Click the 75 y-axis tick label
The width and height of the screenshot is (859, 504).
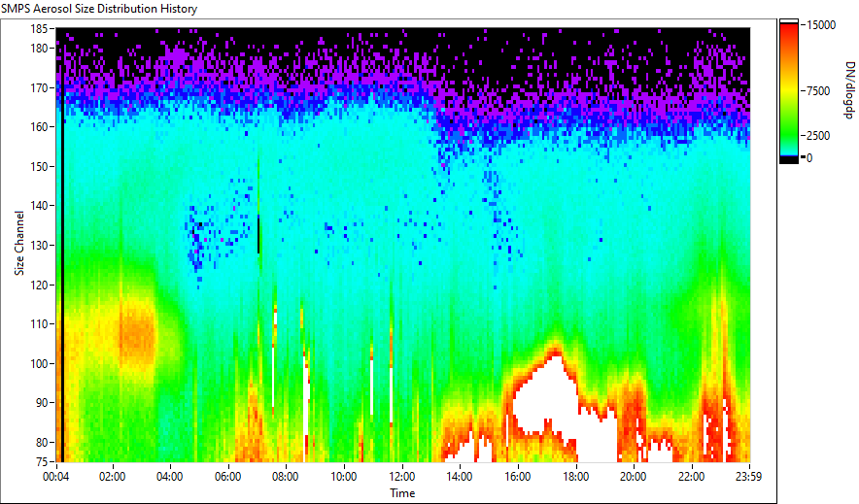click(x=42, y=461)
